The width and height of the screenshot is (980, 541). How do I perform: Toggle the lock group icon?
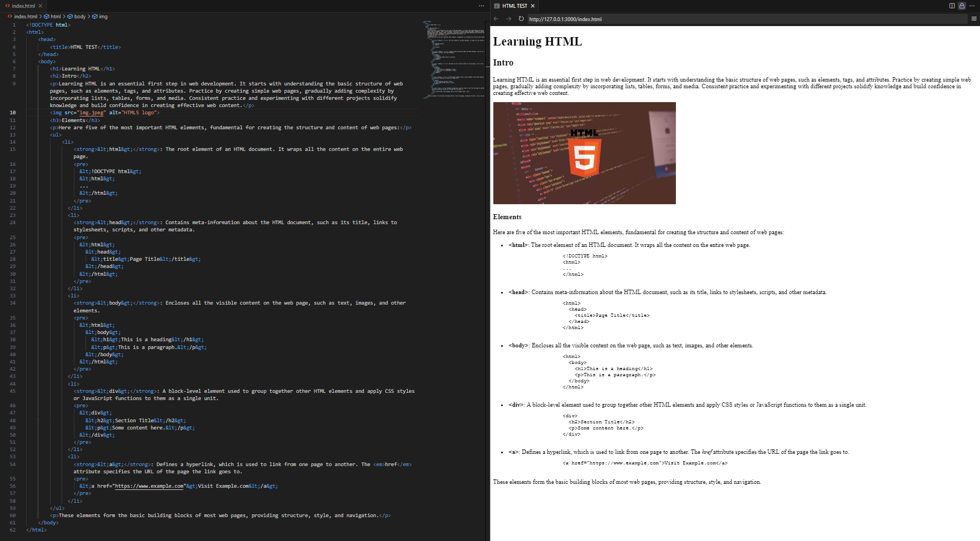pos(962,6)
